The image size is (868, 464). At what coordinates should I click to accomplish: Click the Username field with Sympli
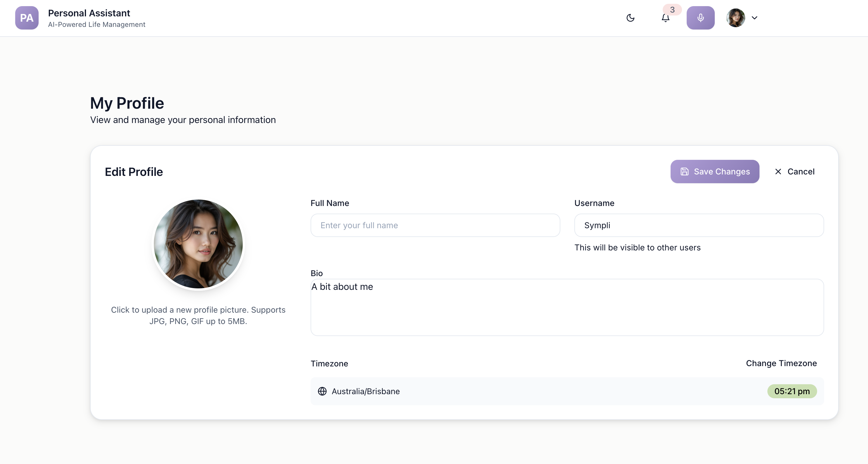coord(699,225)
